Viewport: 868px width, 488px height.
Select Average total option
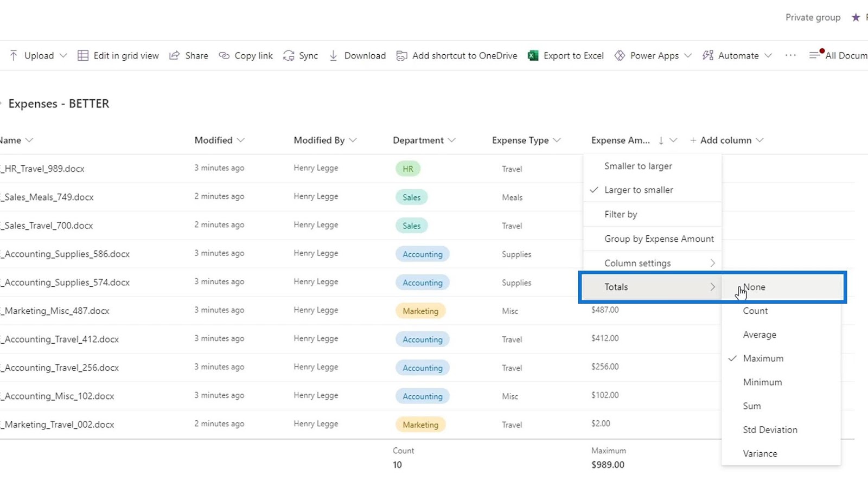[x=781, y=335]
